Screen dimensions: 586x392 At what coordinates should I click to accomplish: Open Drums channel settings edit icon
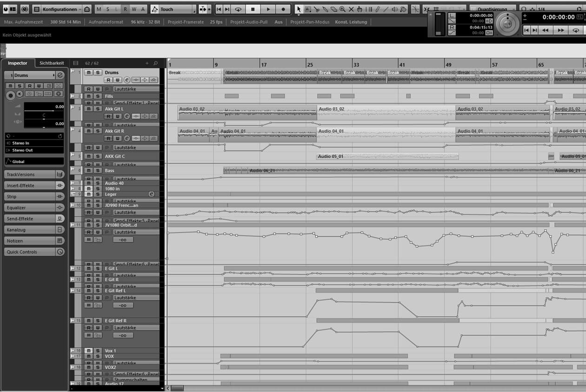[127, 80]
